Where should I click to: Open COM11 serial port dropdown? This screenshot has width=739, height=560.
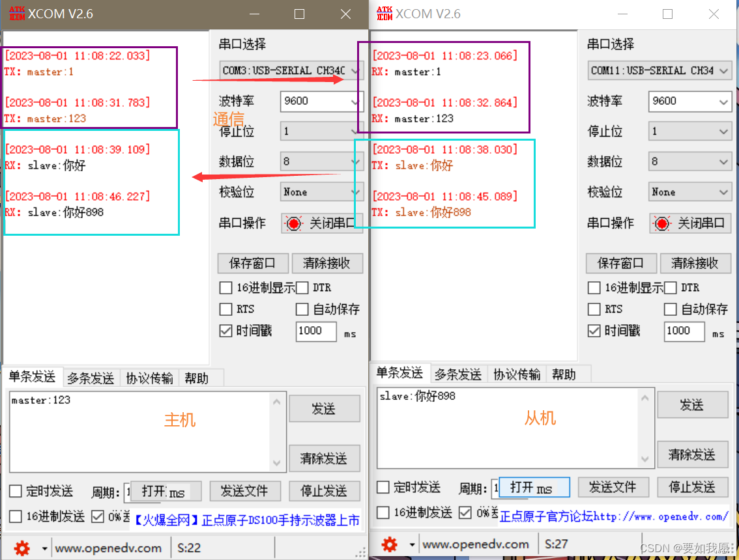pyautogui.click(x=659, y=70)
